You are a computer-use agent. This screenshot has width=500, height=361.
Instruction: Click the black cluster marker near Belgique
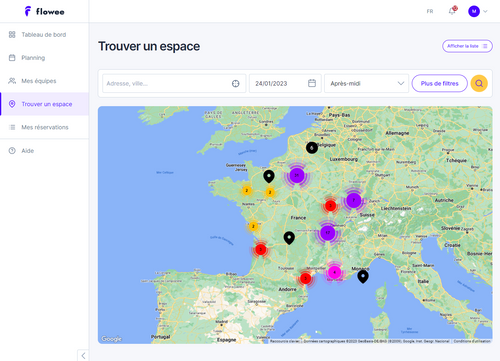pos(312,147)
